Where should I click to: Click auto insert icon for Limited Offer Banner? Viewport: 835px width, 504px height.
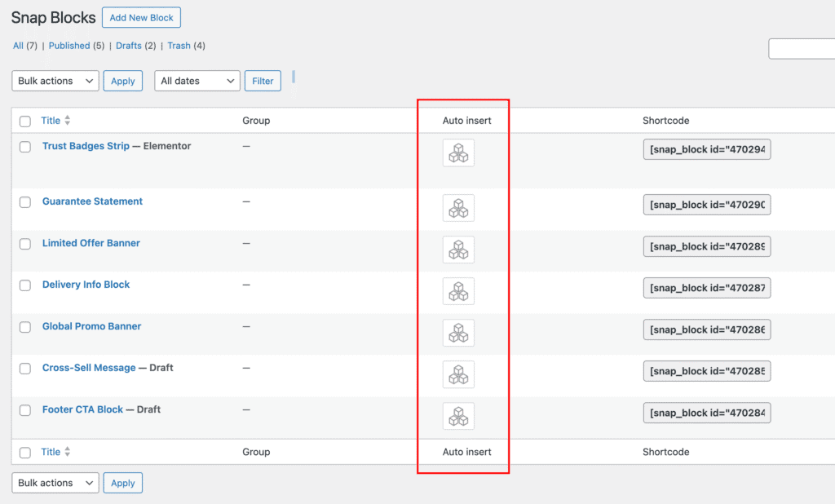tap(458, 250)
